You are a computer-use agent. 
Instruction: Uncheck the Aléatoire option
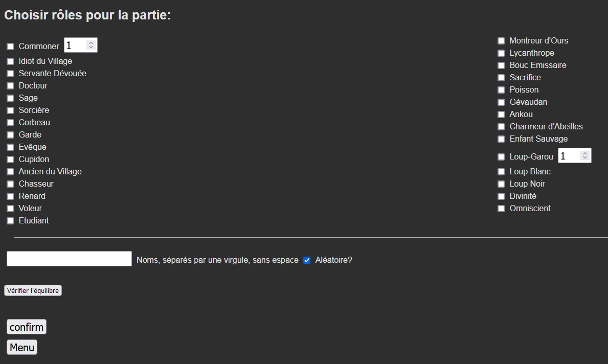pos(307,260)
